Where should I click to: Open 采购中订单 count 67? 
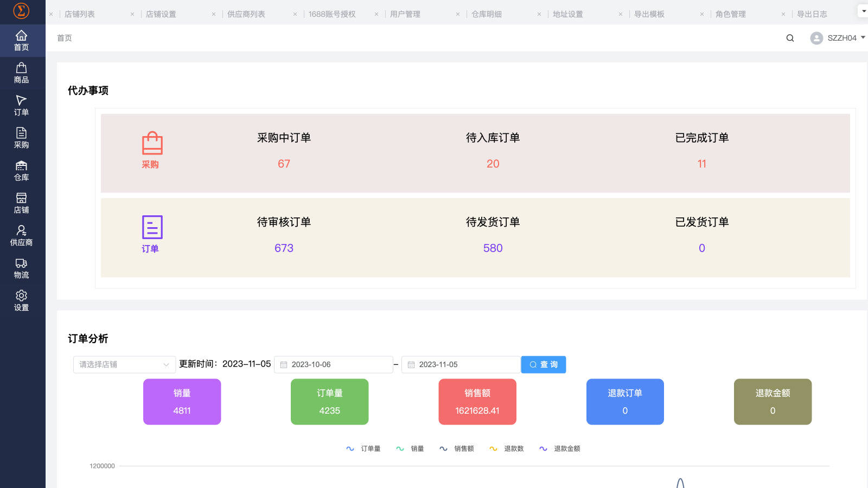284,164
